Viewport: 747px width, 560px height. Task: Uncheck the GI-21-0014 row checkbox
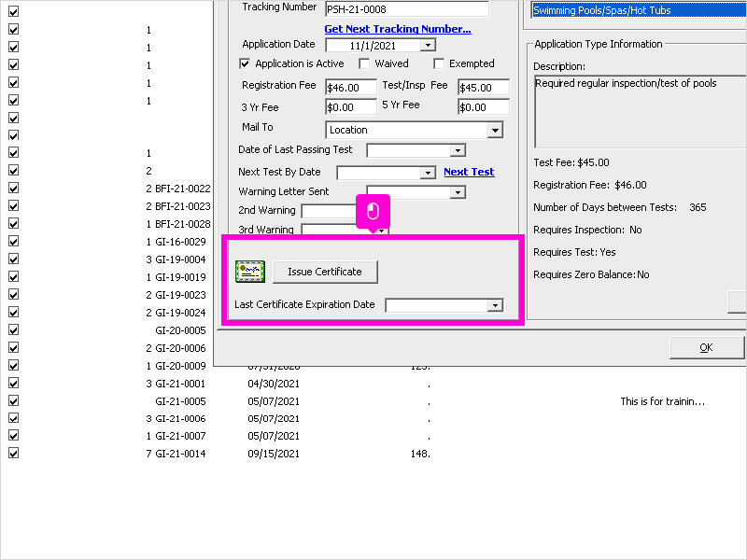14,453
